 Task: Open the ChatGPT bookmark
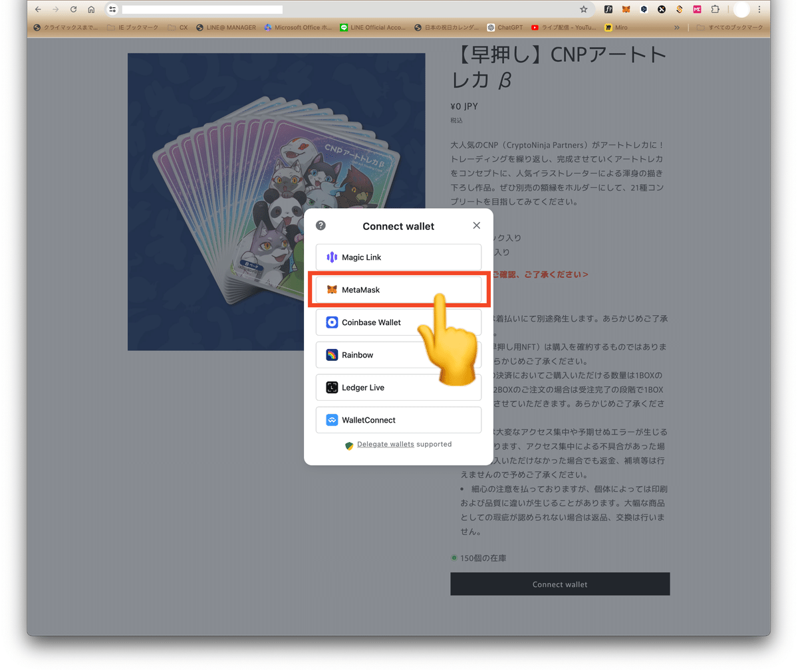(x=505, y=27)
